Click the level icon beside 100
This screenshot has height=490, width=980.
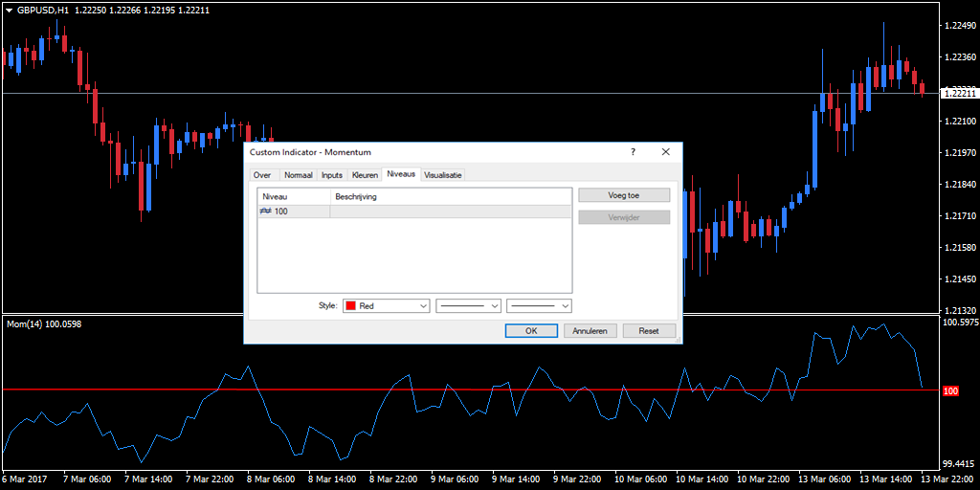(265, 212)
